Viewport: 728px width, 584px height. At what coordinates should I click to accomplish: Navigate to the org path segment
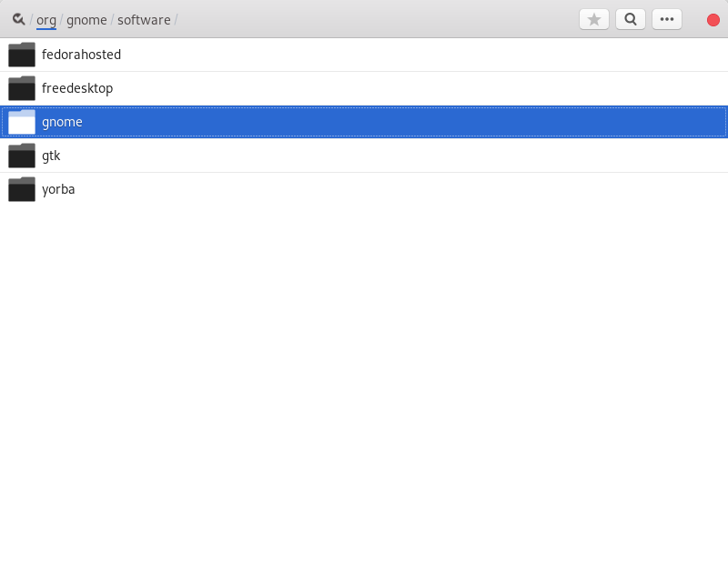tap(46, 20)
